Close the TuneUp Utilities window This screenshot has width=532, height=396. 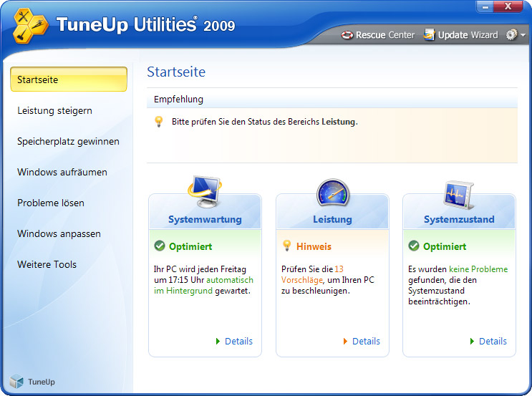click(508, 6)
